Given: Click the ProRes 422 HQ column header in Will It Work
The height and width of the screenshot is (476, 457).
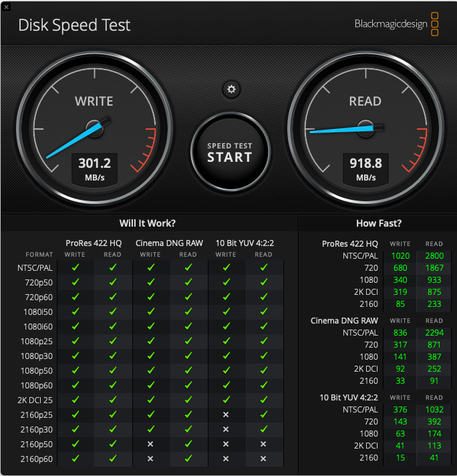Looking at the screenshot, I should 94,243.
